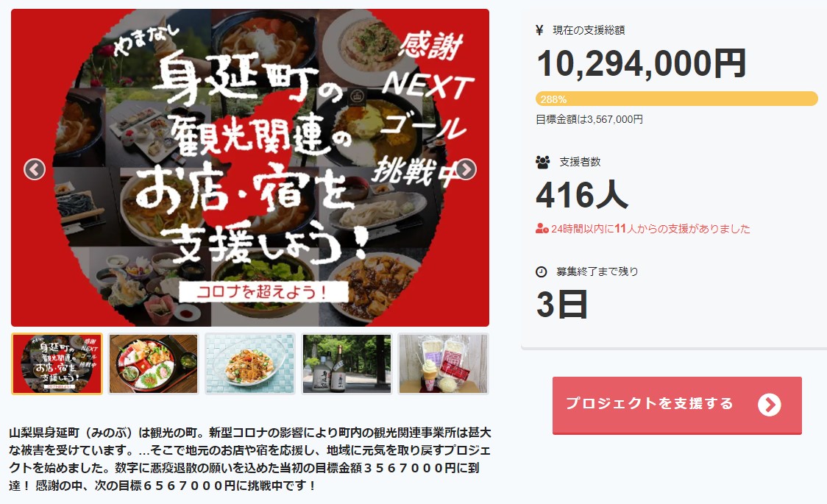
Task: Click the supporters group icon beside 支援者数
Action: 543,163
